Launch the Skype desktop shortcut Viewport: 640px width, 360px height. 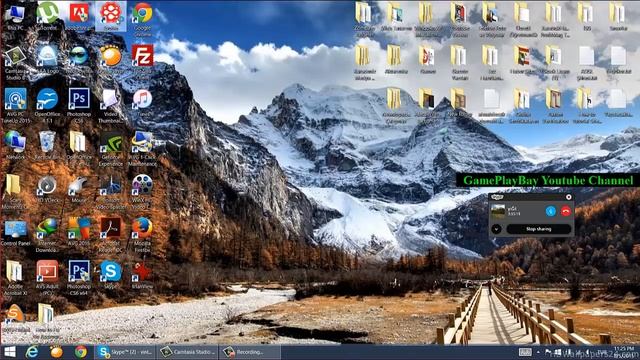(x=111, y=274)
